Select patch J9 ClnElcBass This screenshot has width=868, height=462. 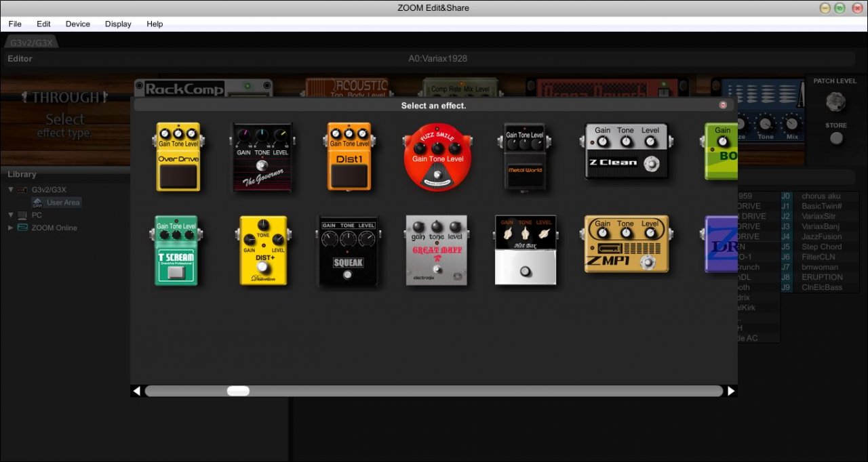pyautogui.click(x=820, y=287)
